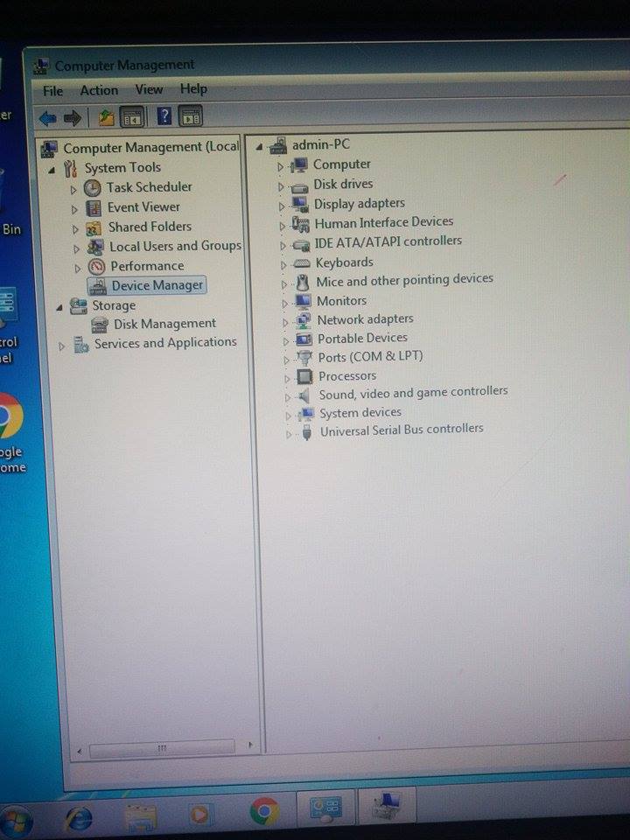The width and height of the screenshot is (630, 840).
Task: Click the Keyboards icon
Action: (x=302, y=263)
